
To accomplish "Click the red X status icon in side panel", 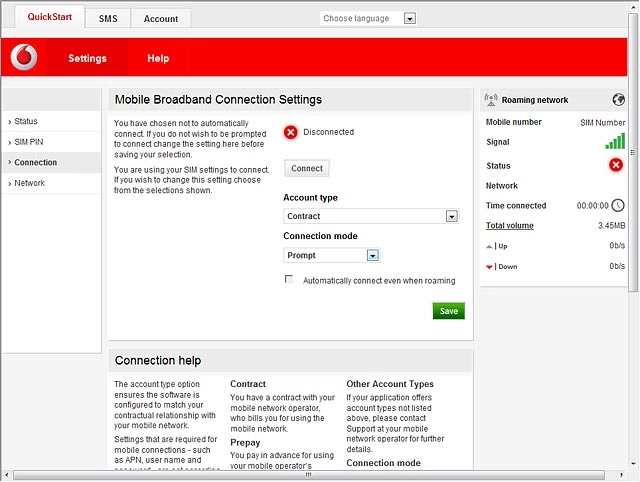I will (x=616, y=165).
